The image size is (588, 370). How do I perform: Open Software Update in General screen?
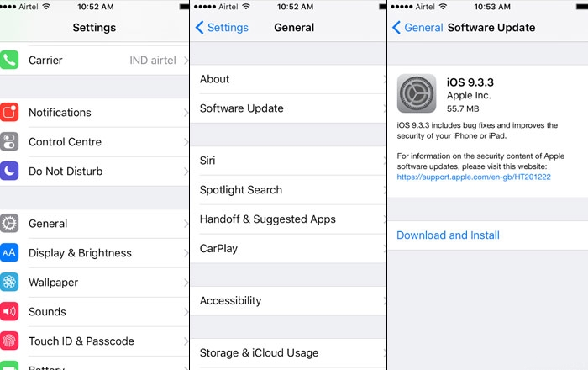(x=288, y=108)
